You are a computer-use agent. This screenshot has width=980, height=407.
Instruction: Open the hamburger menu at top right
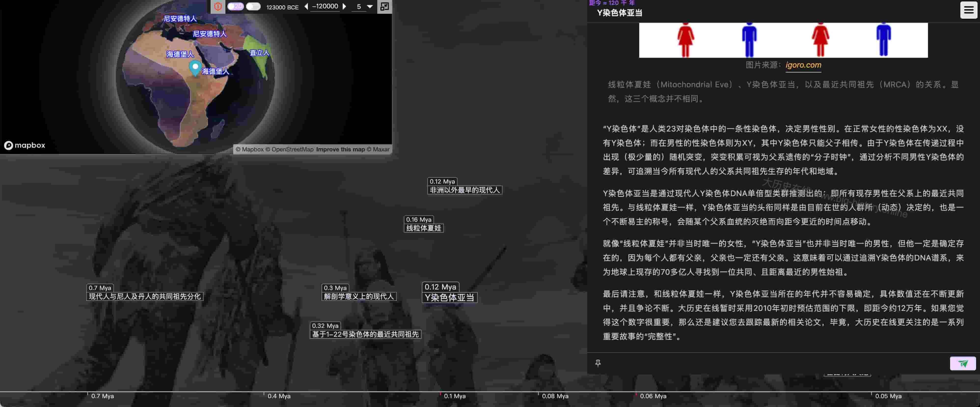click(x=969, y=10)
